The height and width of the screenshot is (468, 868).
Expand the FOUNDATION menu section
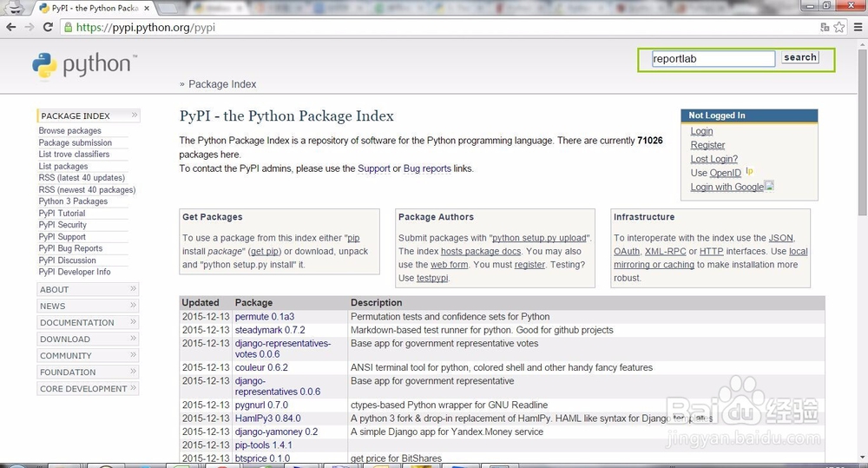click(88, 372)
